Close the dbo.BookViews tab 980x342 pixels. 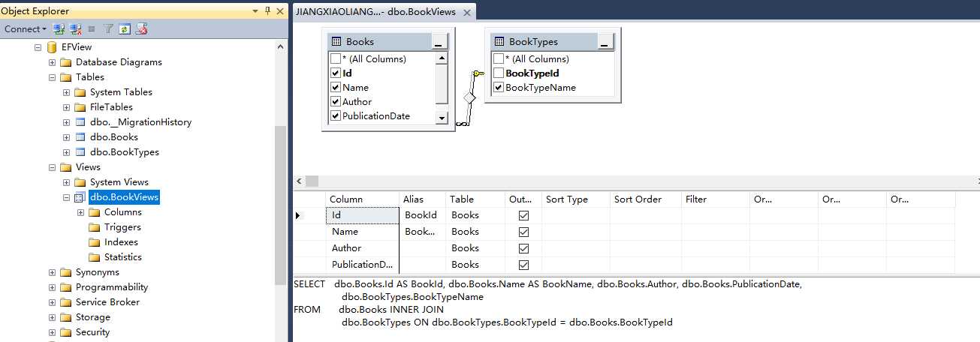click(466, 13)
